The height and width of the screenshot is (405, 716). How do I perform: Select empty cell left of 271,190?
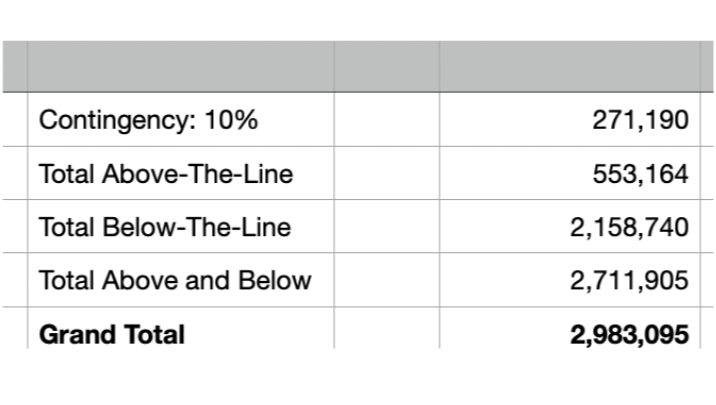click(386, 120)
